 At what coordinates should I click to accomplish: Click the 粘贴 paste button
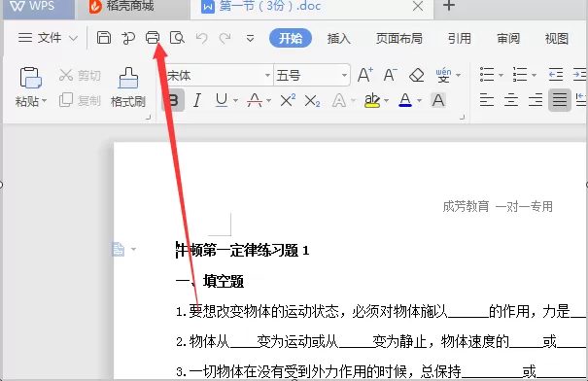[x=31, y=87]
